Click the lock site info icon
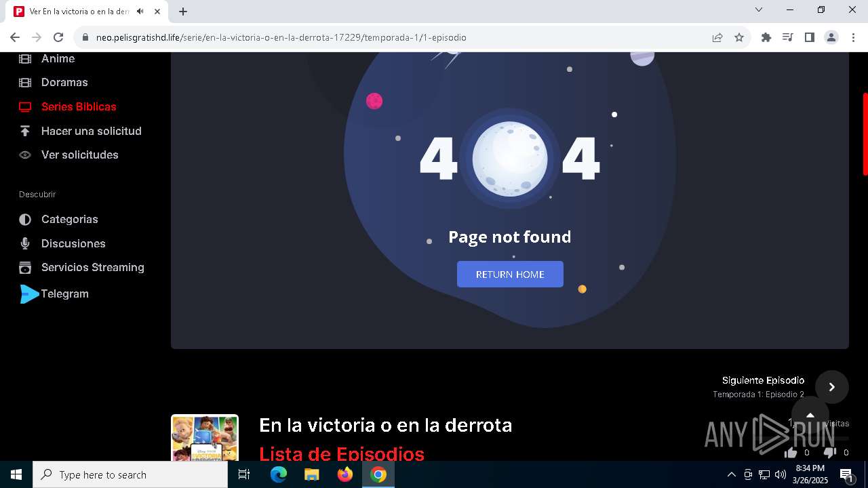Image resolution: width=868 pixels, height=488 pixels. [85, 37]
